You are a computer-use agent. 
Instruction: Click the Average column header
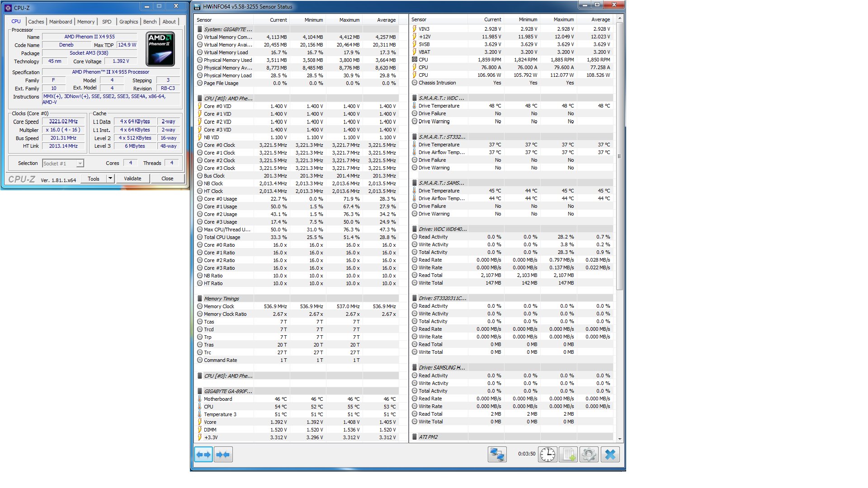tap(386, 20)
